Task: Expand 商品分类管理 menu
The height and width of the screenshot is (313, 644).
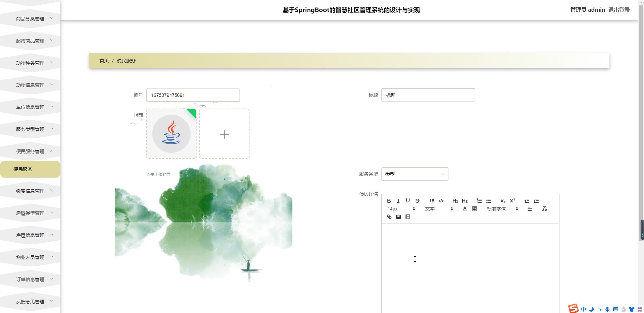Action: coord(30,19)
